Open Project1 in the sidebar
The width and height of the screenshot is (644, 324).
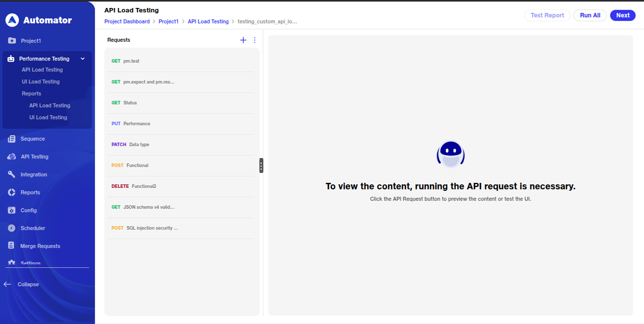tap(31, 41)
